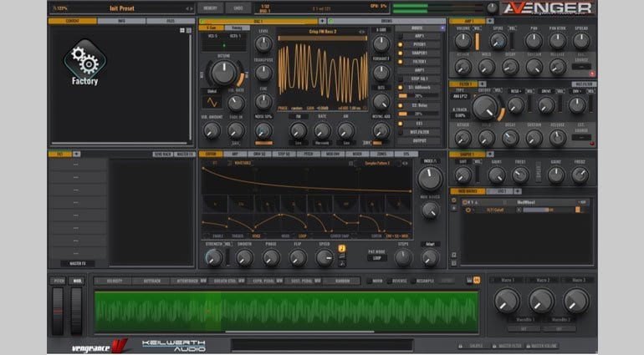Click the next wavetable arrows in oscillator display

click(x=361, y=32)
